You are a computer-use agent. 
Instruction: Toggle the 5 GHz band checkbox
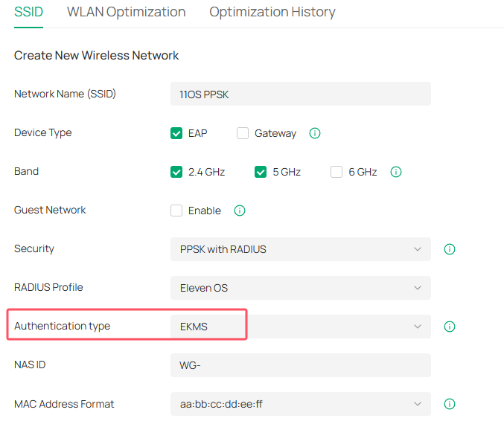coord(261,172)
